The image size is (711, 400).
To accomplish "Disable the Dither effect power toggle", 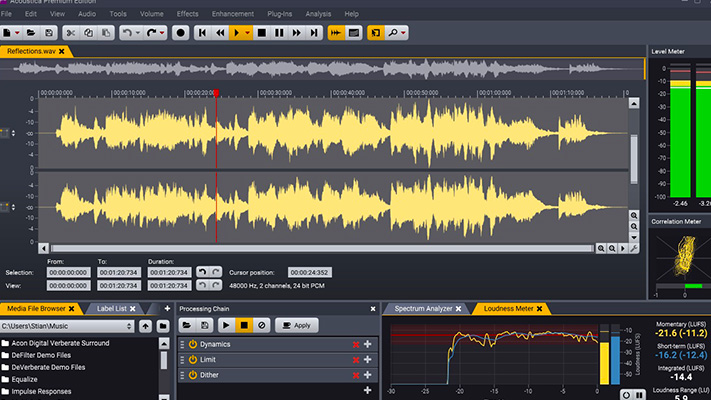I will (x=192, y=375).
